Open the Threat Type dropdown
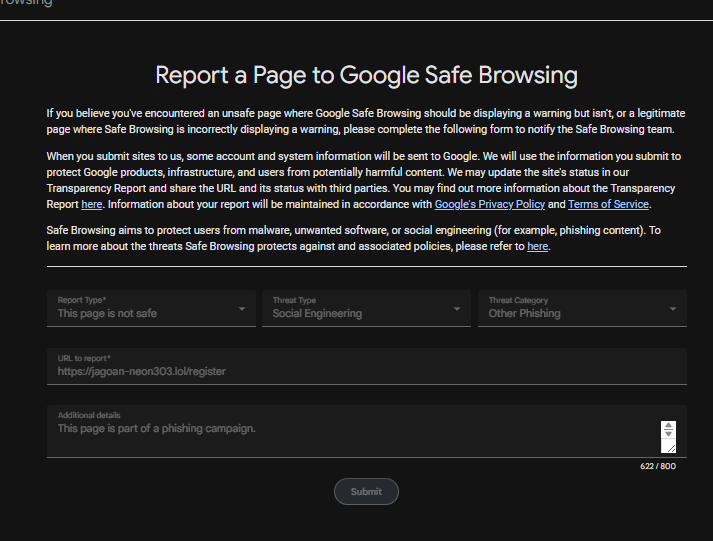This screenshot has width=713, height=541. pyautogui.click(x=366, y=308)
